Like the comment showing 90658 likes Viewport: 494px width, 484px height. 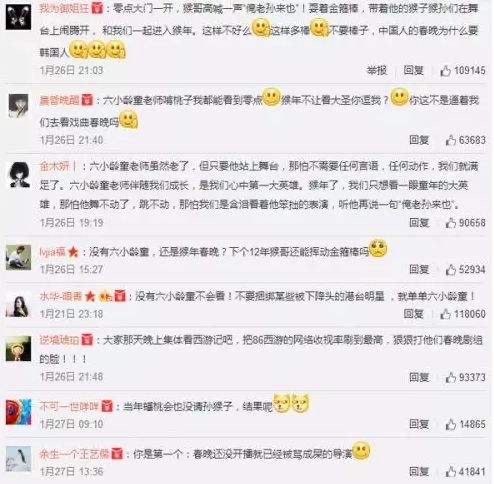pos(451,223)
